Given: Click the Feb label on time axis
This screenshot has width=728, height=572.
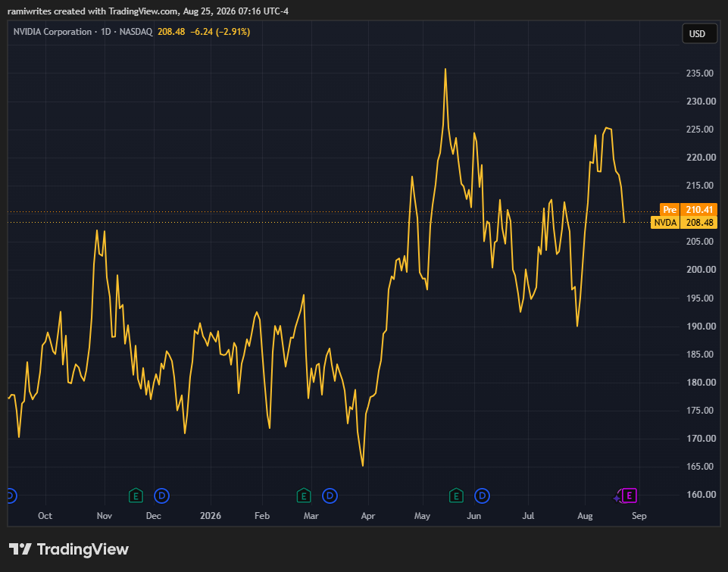Looking at the screenshot, I should pos(262,516).
